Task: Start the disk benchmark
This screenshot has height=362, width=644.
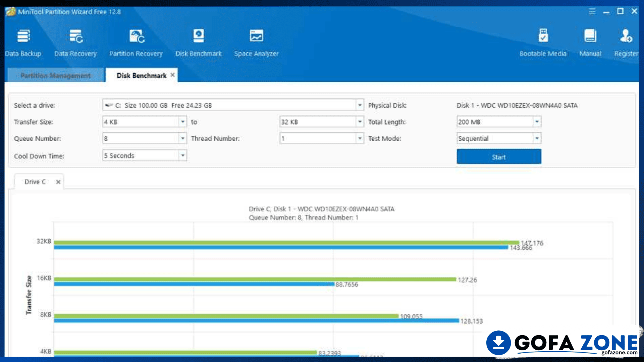Action: click(499, 157)
